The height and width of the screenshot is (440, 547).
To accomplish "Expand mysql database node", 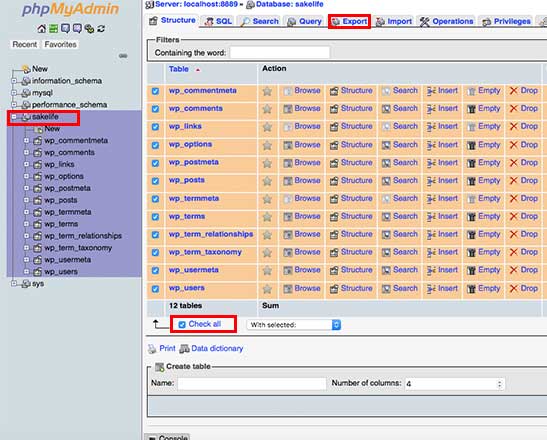I will (14, 93).
